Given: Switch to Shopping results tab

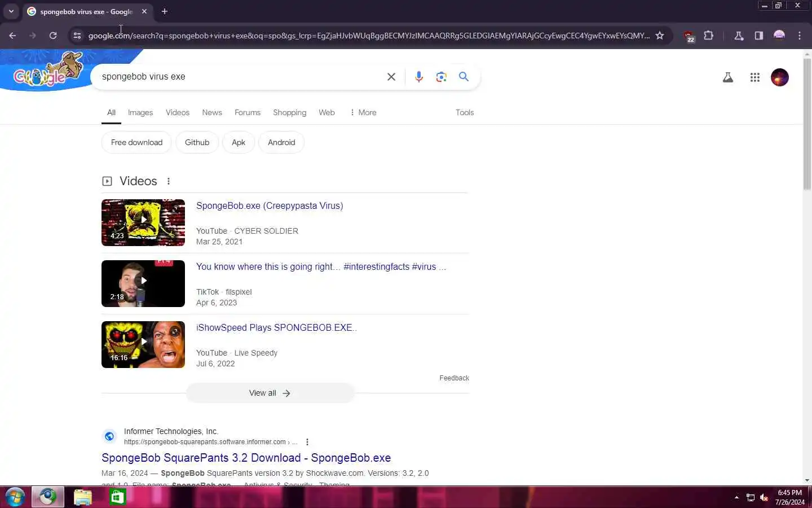Looking at the screenshot, I should [290, 112].
